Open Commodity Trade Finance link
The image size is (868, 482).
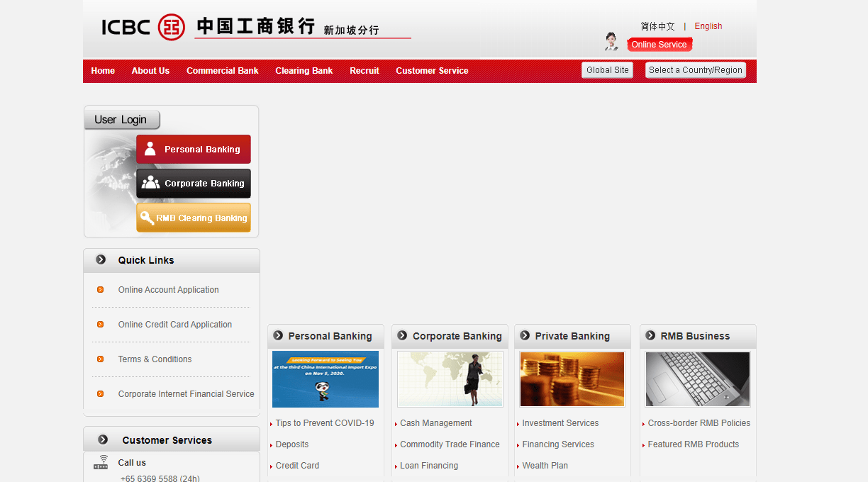point(450,444)
